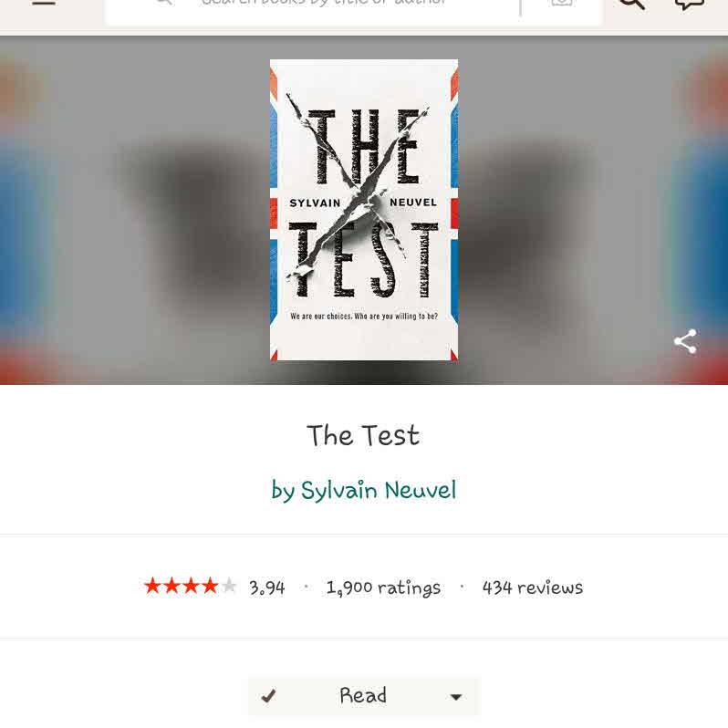View the 434 reviews
The height and width of the screenshot is (728, 728).
tap(533, 588)
